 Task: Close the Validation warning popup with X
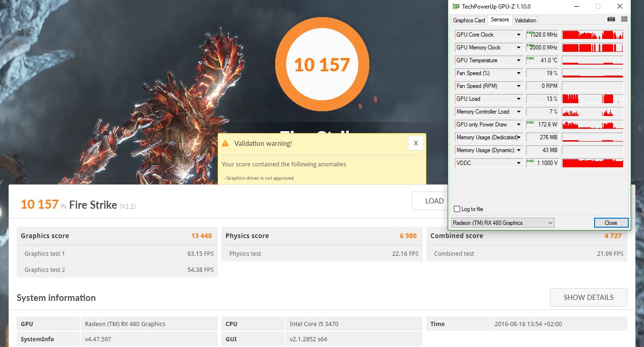click(x=415, y=143)
